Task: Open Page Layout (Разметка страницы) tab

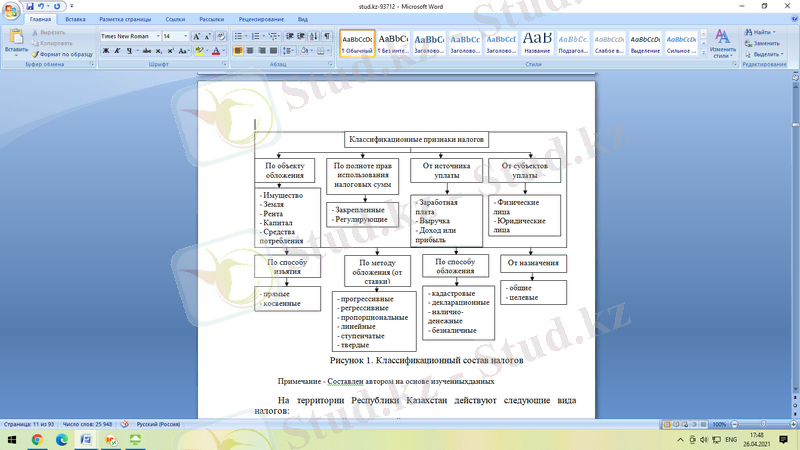Action: point(125,19)
